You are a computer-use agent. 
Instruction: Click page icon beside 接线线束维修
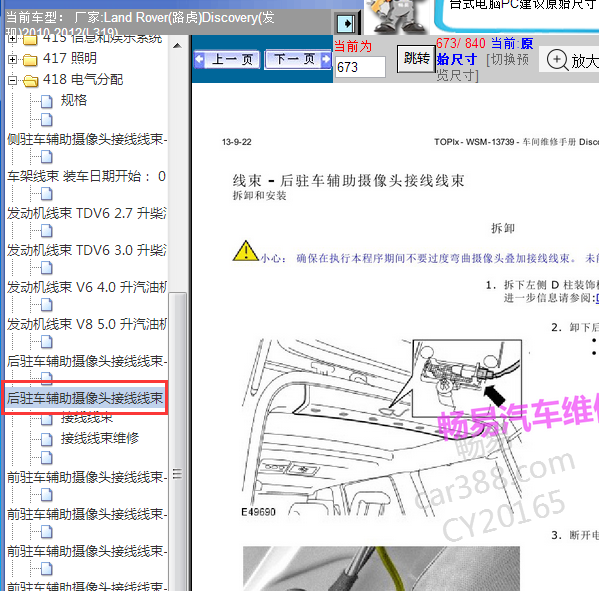click(x=47, y=439)
